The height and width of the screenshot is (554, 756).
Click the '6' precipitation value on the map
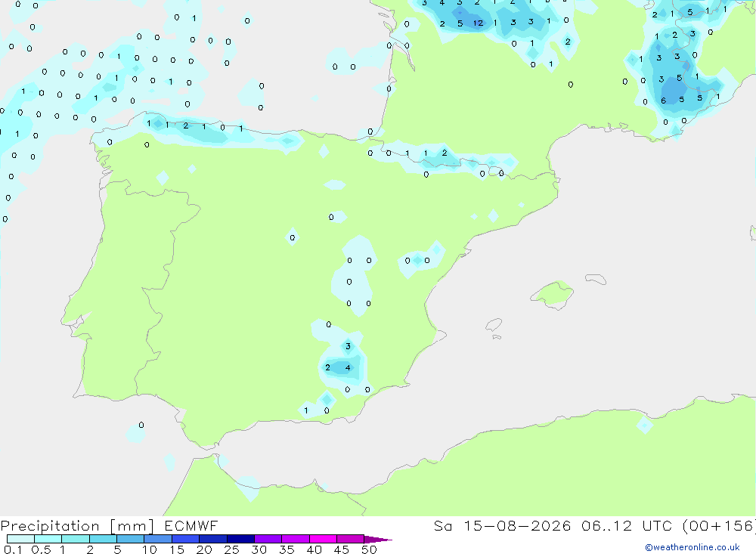click(664, 101)
